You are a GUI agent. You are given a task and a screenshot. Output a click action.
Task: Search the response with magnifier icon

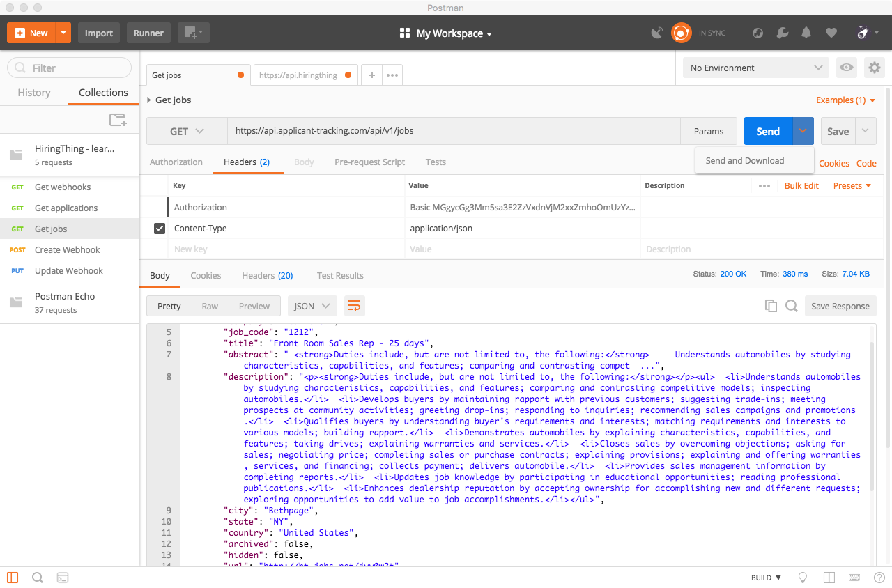pos(792,306)
